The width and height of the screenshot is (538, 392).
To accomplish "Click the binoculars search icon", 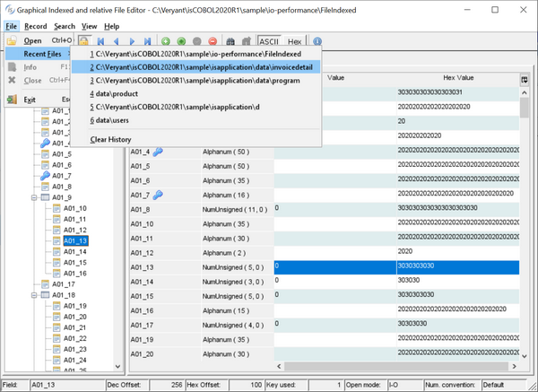I will pos(230,41).
